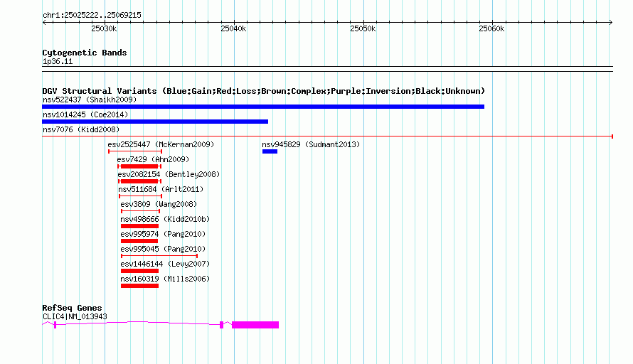Viewport: 633px width, 364px height.
Task: Select the small blue nsv945829 gain bar
Action: [270, 151]
